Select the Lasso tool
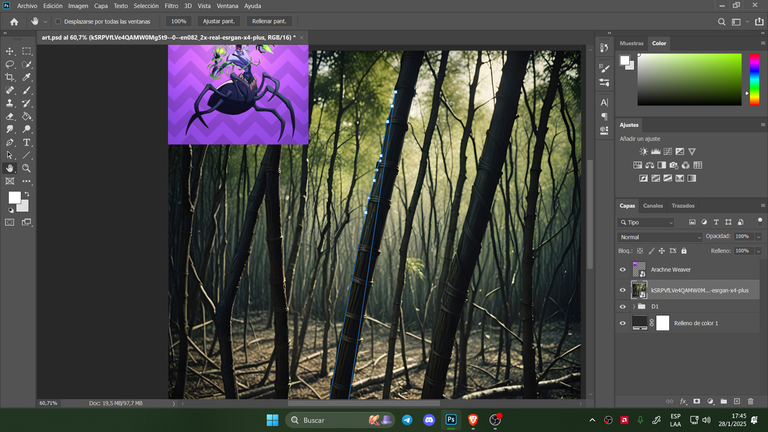This screenshot has height=432, width=768. pos(10,64)
